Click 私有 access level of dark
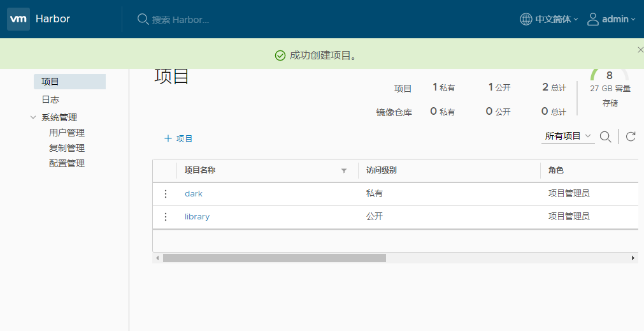 pos(374,193)
